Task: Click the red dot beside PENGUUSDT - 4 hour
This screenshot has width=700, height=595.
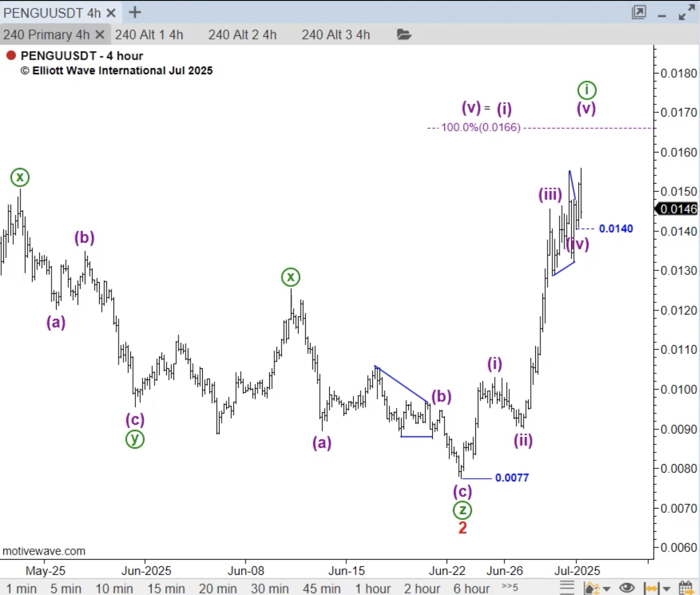Action: (x=11, y=55)
